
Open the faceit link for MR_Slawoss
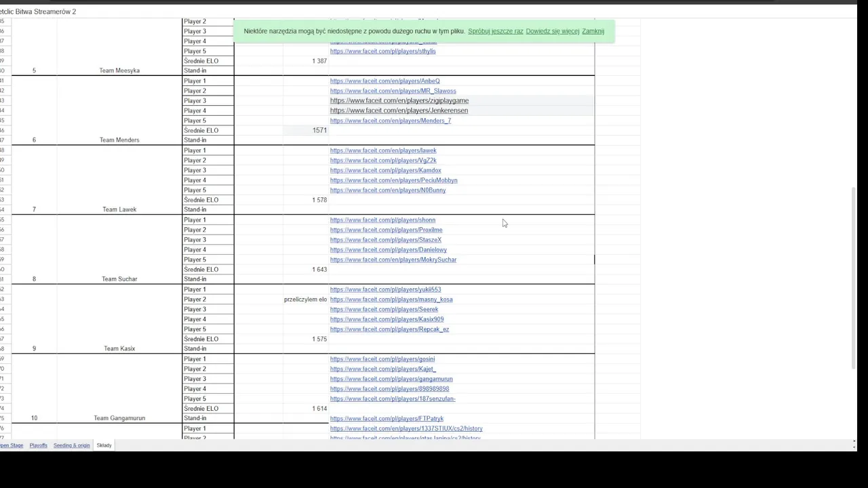pos(393,91)
